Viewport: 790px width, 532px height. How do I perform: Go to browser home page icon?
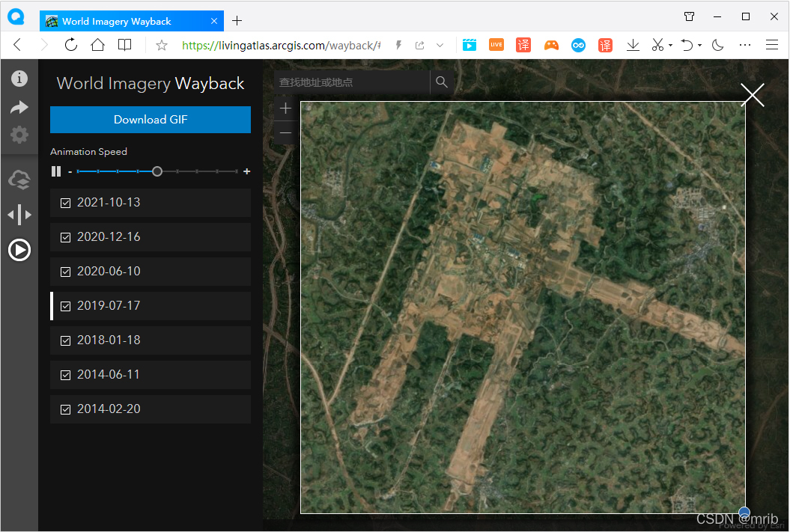(98, 45)
